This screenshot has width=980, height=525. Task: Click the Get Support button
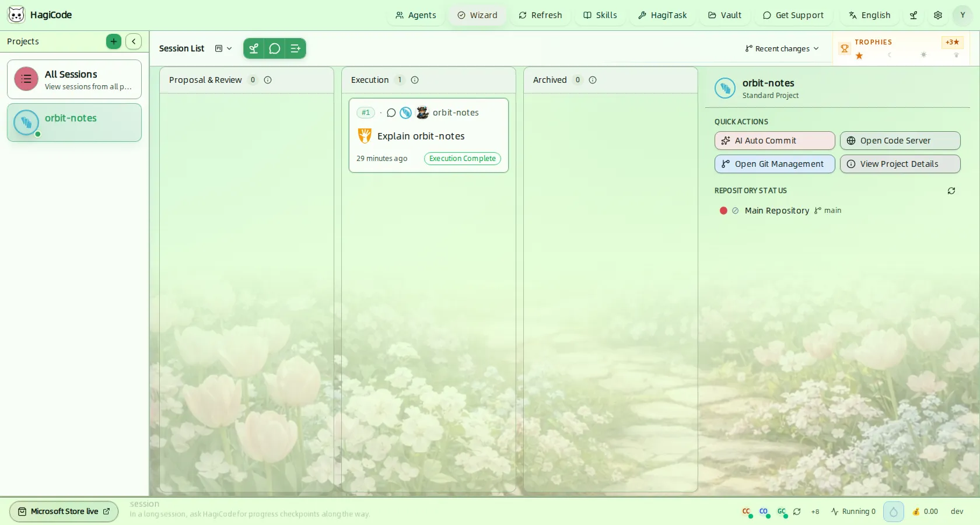tap(794, 15)
